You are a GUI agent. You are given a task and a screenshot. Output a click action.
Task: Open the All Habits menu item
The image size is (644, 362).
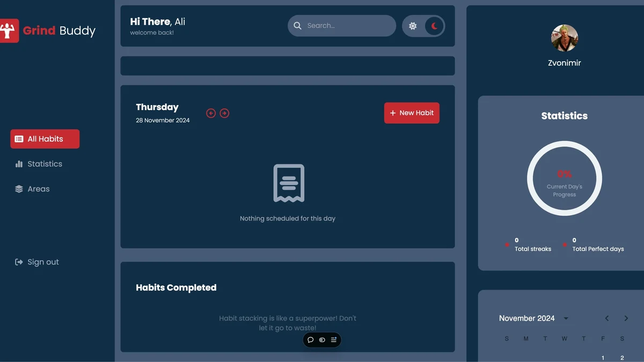45,139
